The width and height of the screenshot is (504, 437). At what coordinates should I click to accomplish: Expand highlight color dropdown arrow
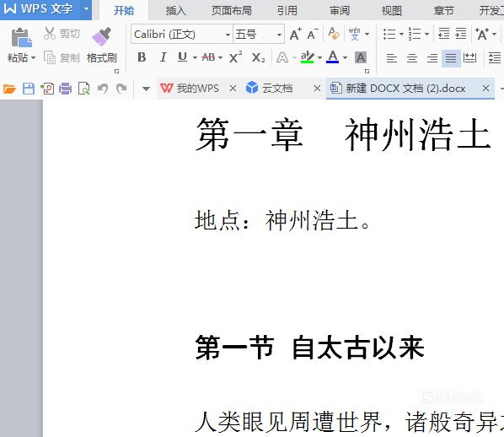319,58
